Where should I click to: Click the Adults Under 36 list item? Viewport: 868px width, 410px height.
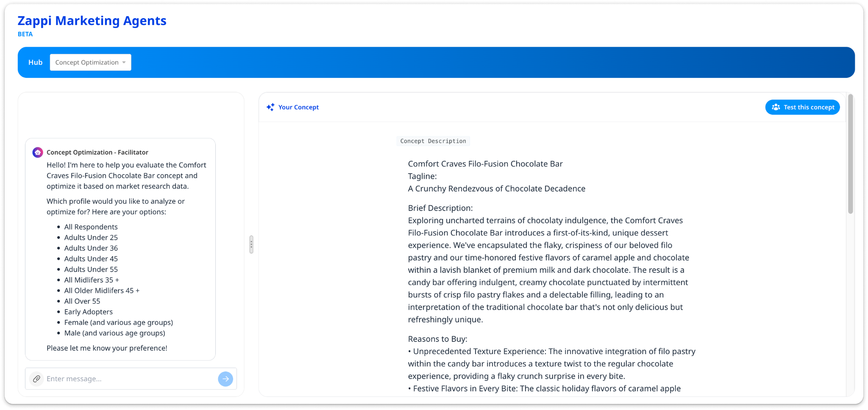coord(91,248)
